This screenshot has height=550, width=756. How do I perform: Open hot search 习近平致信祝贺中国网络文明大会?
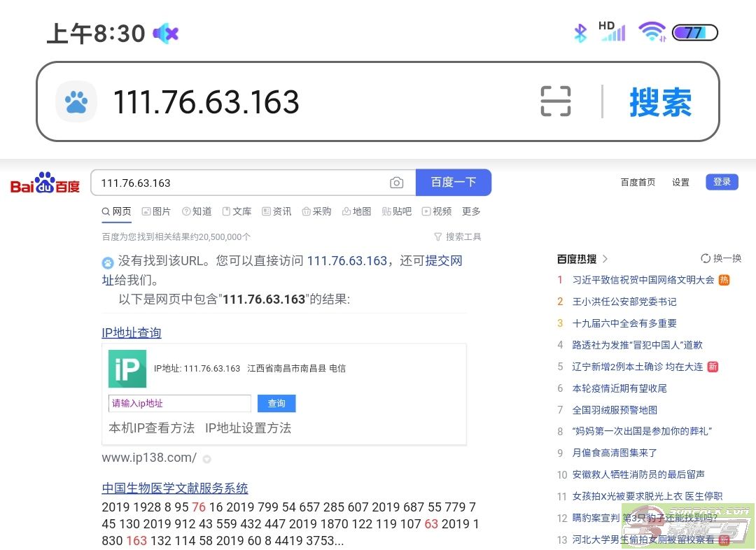point(643,280)
